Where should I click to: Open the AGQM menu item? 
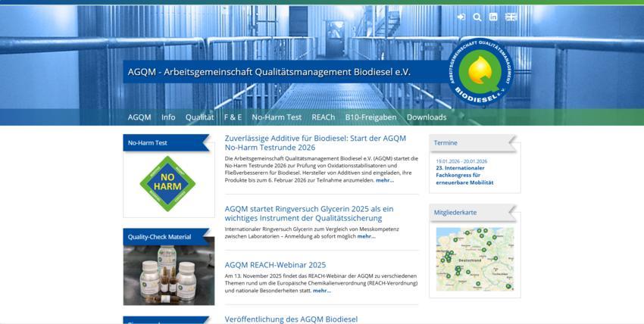click(x=139, y=117)
